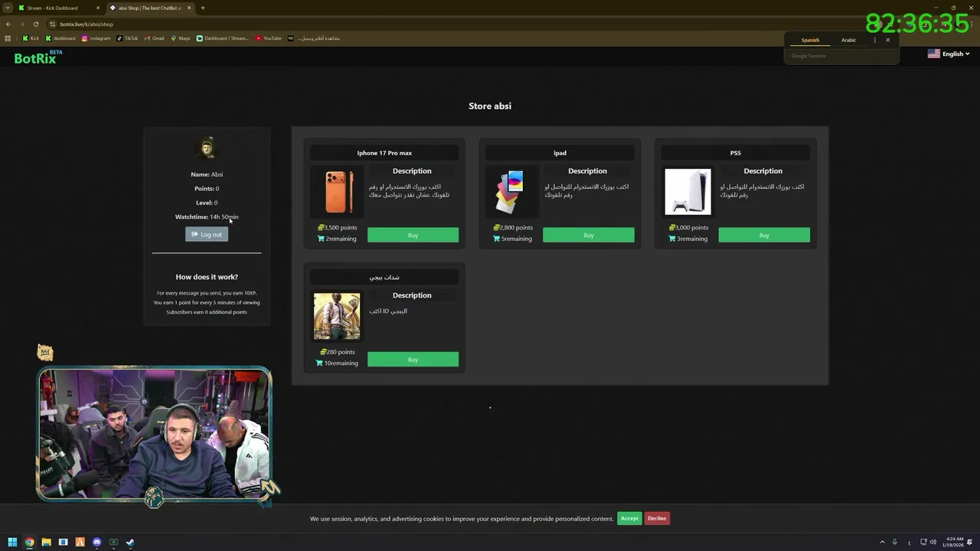Open the TikTok bookmark
Viewport: 980px width, 551px height.
click(127, 38)
